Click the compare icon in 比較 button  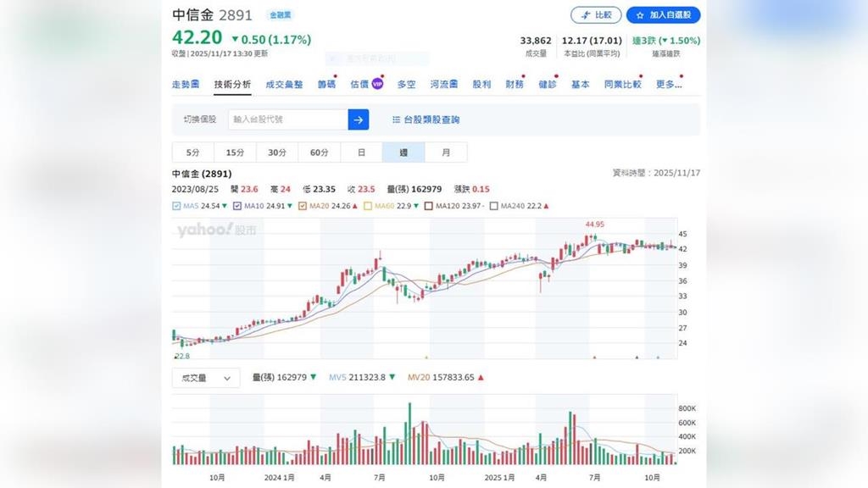pos(585,15)
